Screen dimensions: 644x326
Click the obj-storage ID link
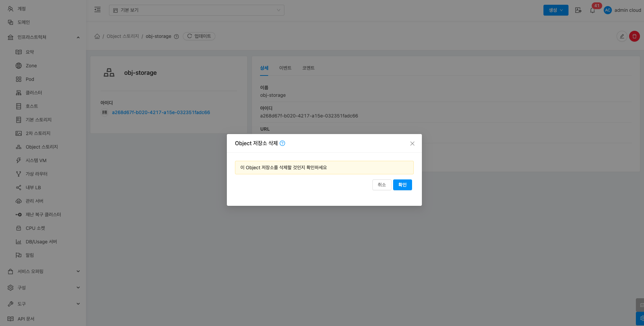click(161, 112)
